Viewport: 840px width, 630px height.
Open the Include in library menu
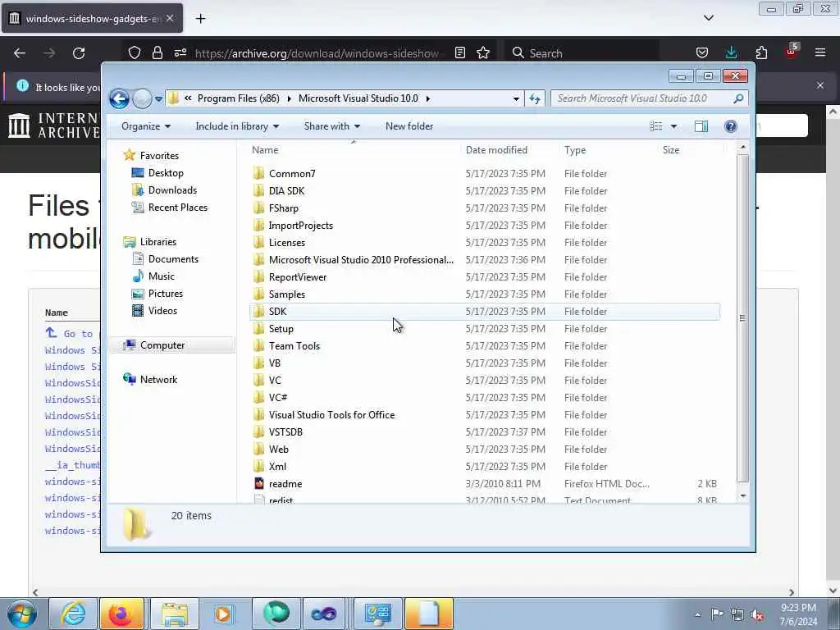(237, 126)
